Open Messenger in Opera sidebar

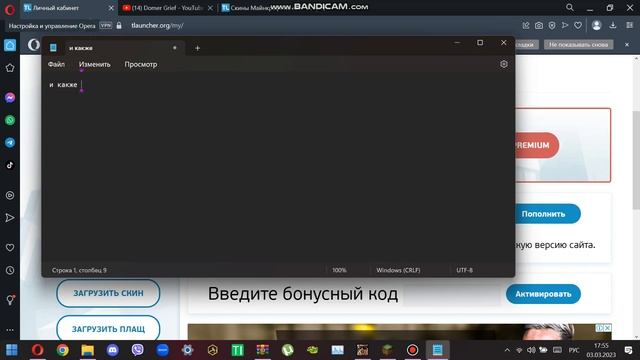(10, 98)
